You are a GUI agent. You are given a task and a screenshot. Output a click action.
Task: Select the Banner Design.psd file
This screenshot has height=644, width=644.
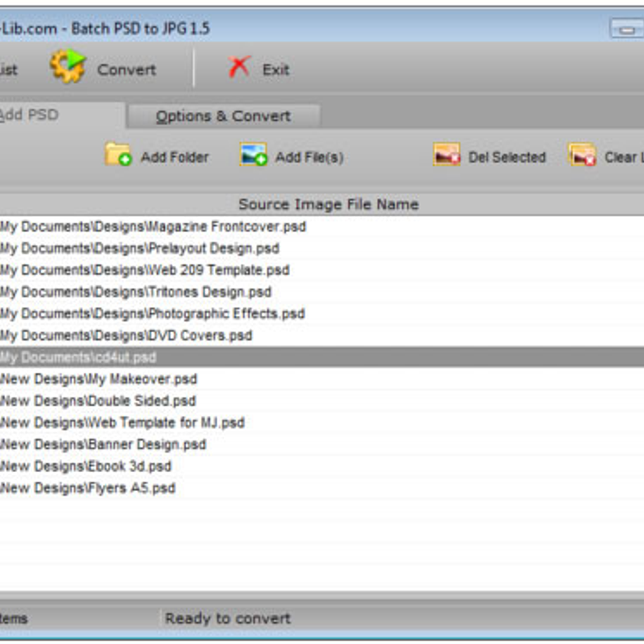pos(104,444)
